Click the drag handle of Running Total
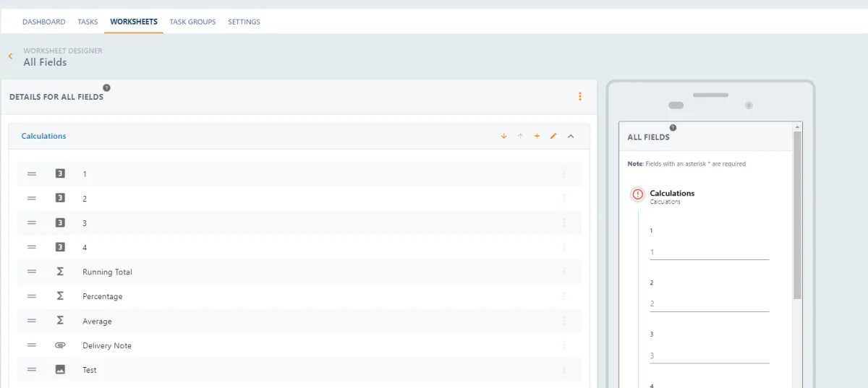868x388 pixels. tap(32, 272)
